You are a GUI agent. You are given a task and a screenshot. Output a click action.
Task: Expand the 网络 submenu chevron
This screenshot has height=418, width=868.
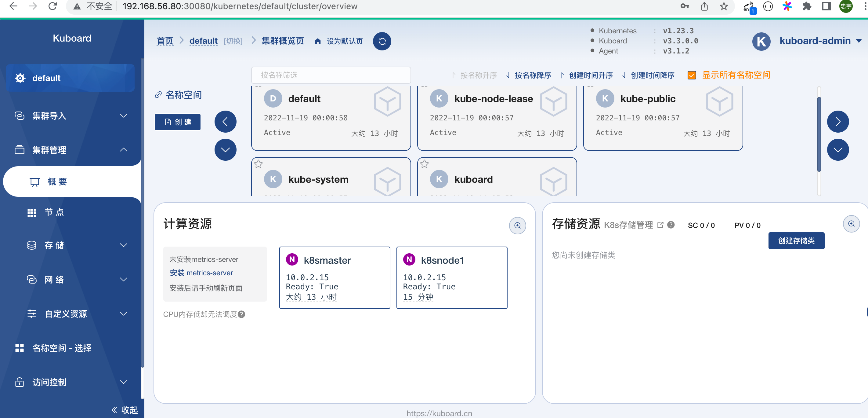pos(124,279)
